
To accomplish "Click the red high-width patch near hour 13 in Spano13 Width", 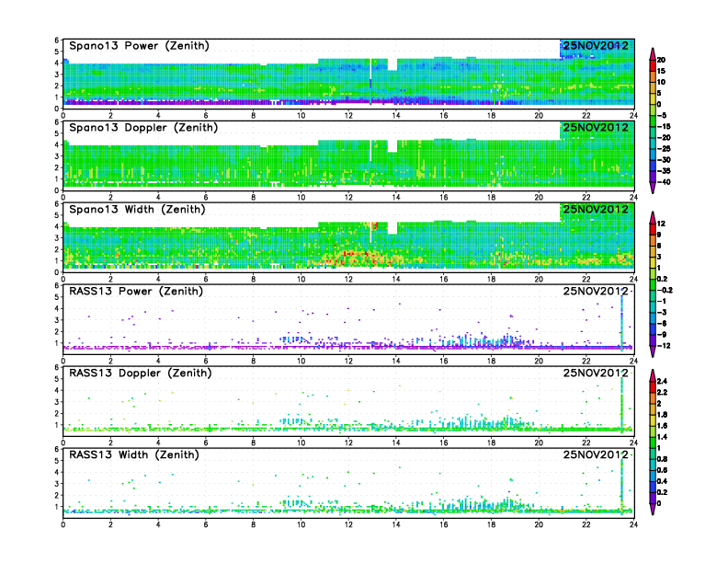I will click(375, 226).
